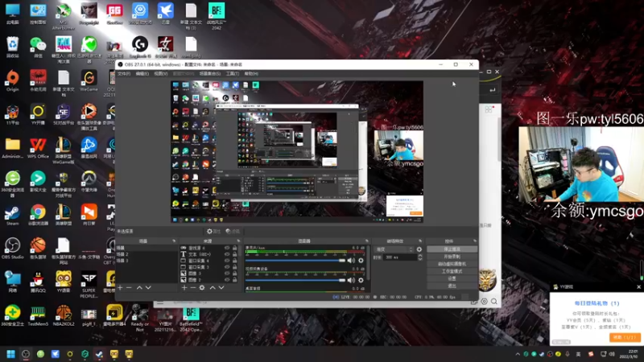Toggle visibility eye for 文本 (GDI+)
Viewport: 644px width, 362px height.
click(x=227, y=254)
